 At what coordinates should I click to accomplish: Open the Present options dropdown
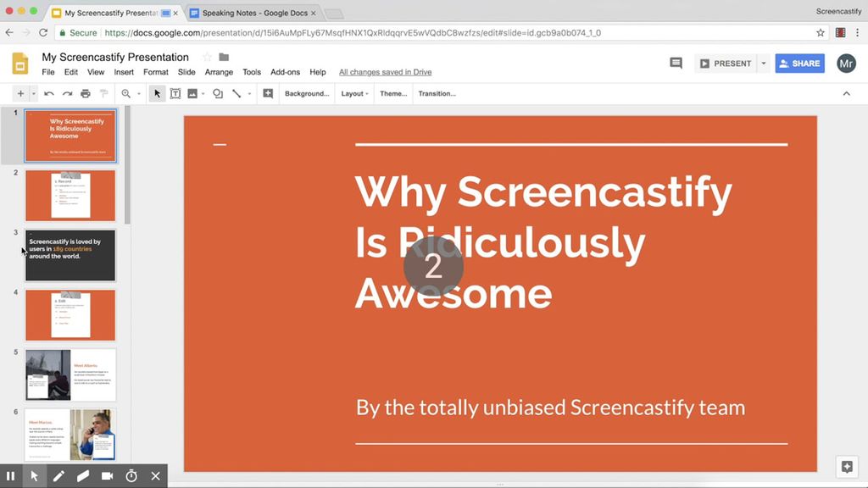[765, 63]
